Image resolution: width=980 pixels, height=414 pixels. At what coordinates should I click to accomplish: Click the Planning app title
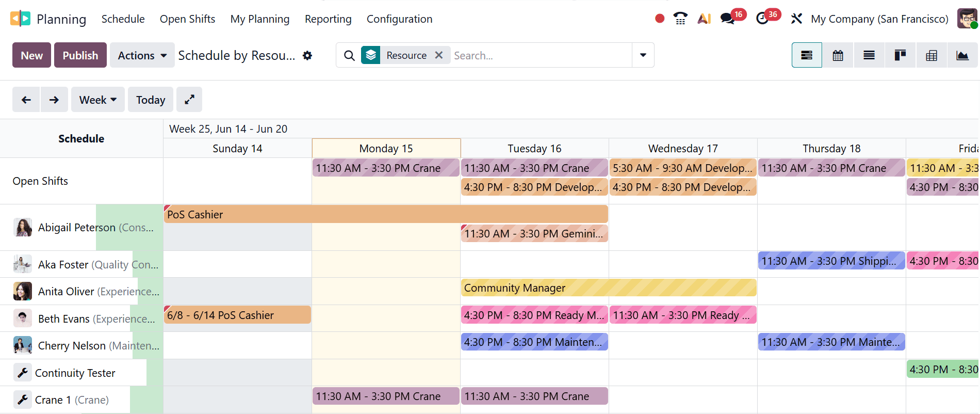click(61, 19)
